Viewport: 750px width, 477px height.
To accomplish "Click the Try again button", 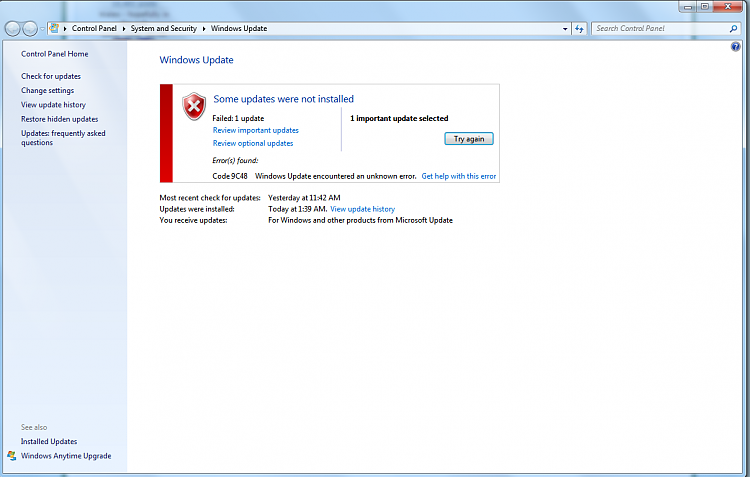I will pos(469,139).
